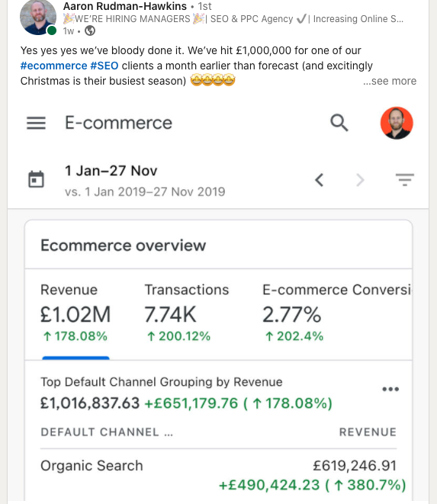The width and height of the screenshot is (437, 504).
Task: Click the 2.77% conversion value
Action: click(291, 314)
